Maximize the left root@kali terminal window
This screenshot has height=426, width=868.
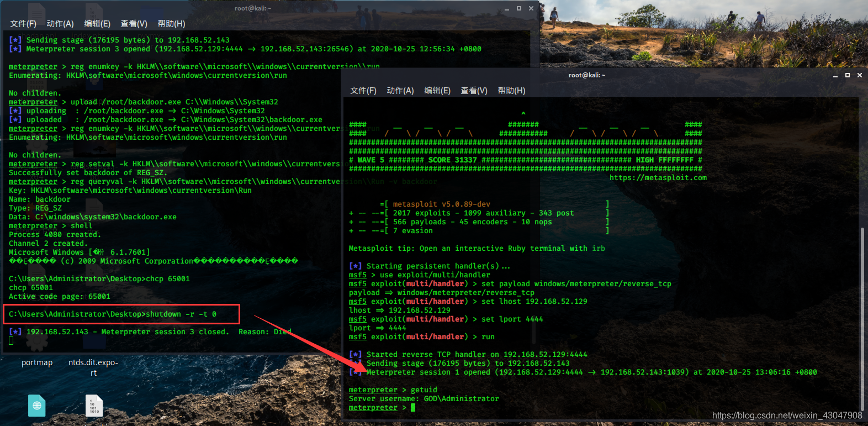(x=519, y=8)
